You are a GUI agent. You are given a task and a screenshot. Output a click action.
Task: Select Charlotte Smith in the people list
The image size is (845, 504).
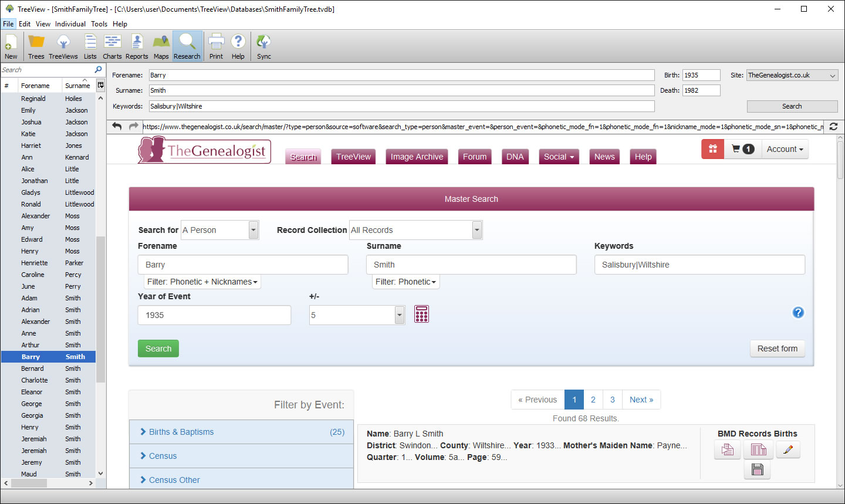48,380
